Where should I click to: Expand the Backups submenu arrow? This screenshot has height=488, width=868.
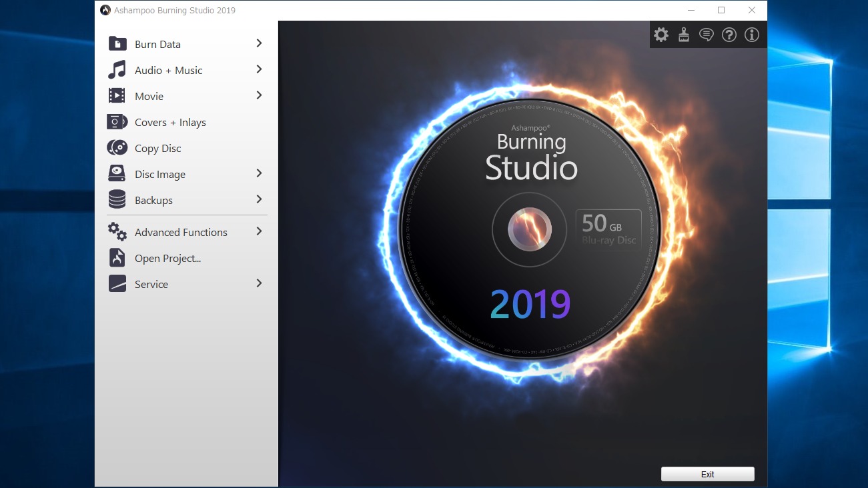coord(259,199)
